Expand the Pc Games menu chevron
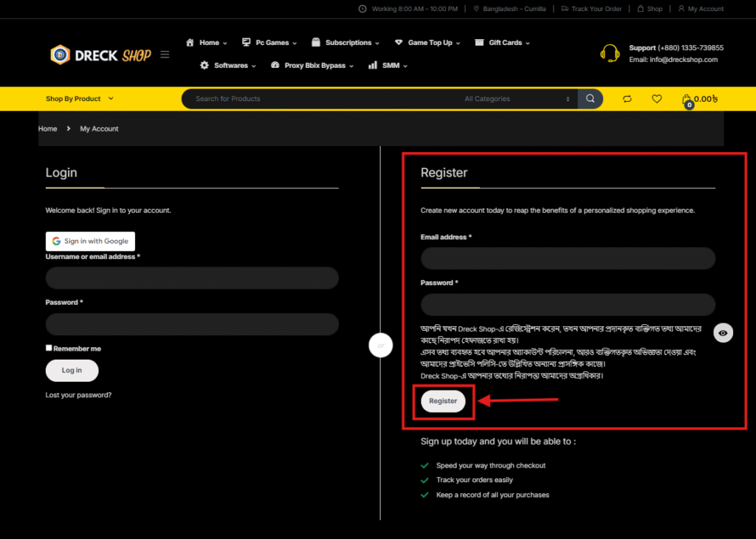The height and width of the screenshot is (539, 756). tap(295, 44)
